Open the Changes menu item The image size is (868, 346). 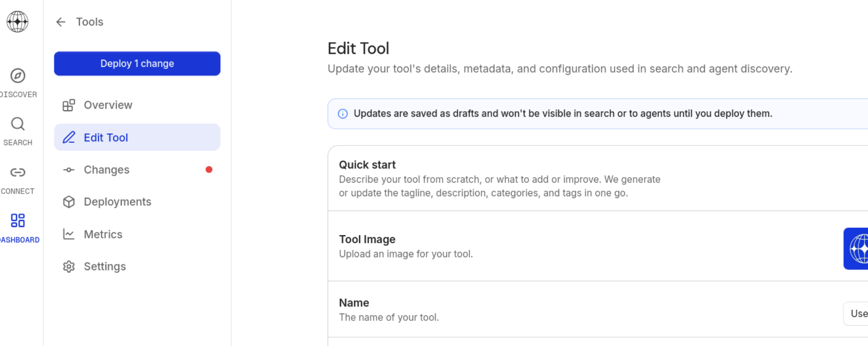[x=106, y=170]
